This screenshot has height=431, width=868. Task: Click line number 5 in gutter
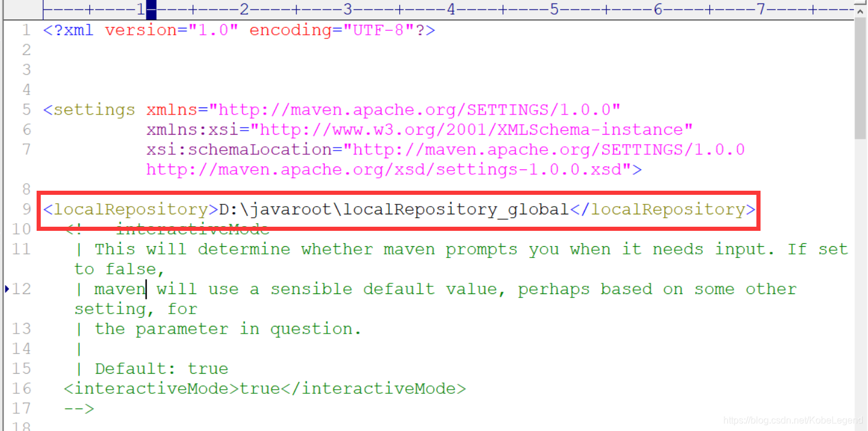click(x=26, y=110)
